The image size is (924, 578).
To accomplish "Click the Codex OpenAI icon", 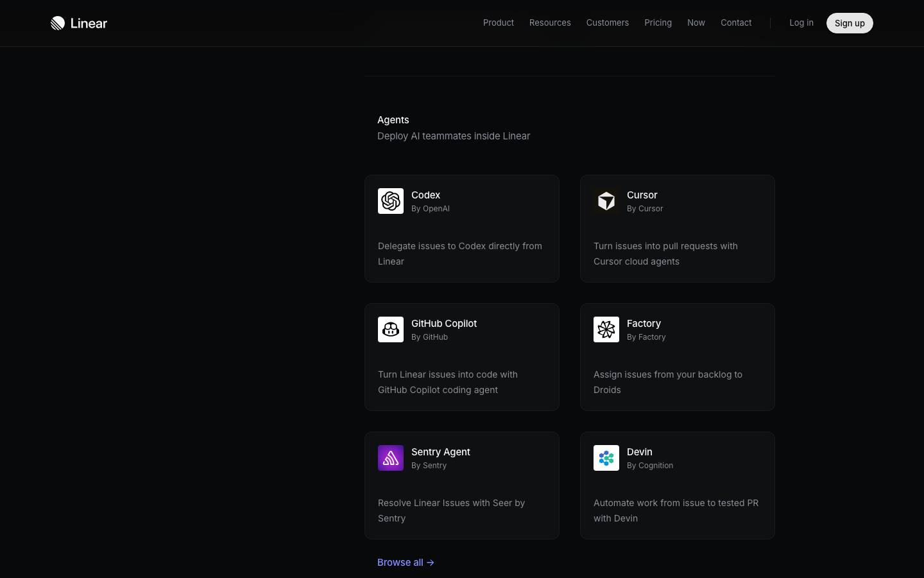I will [x=391, y=201].
